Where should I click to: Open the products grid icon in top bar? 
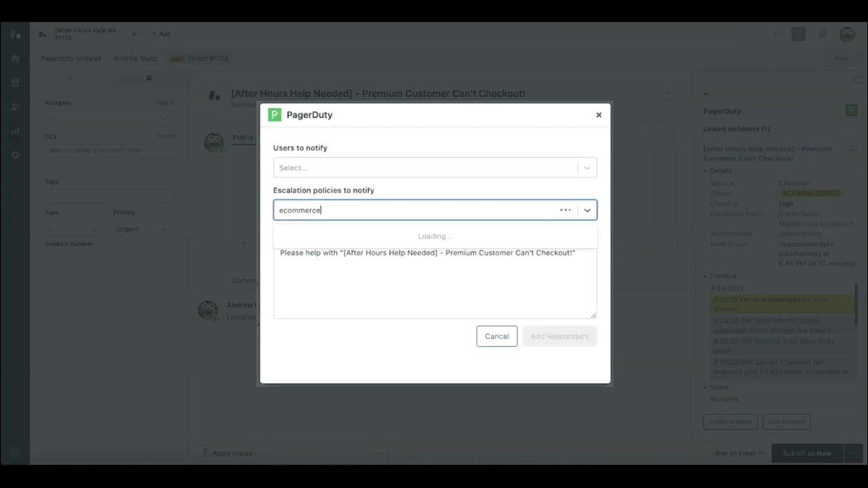coord(822,34)
